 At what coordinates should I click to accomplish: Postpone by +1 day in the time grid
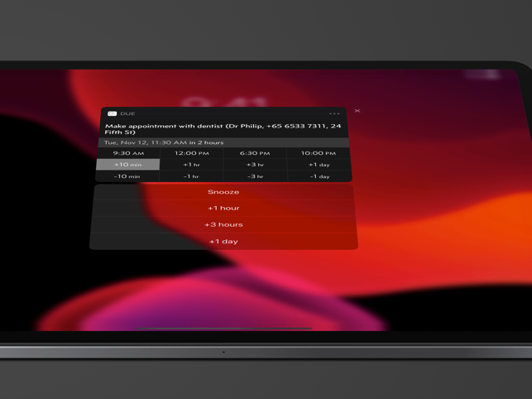(x=319, y=165)
